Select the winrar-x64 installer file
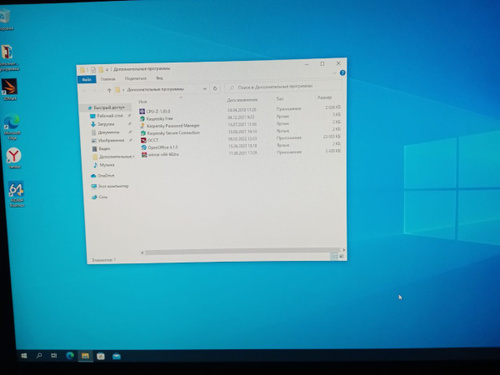The width and height of the screenshot is (500, 375). point(160,154)
